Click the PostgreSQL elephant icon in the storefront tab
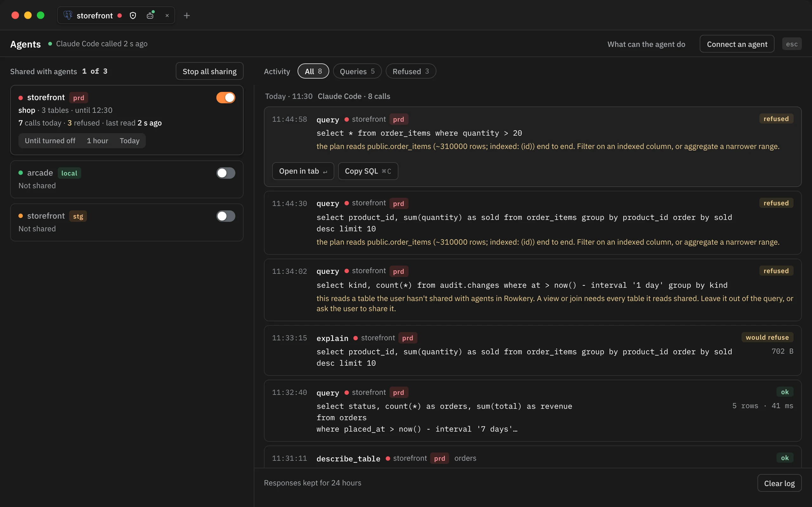 (68, 16)
